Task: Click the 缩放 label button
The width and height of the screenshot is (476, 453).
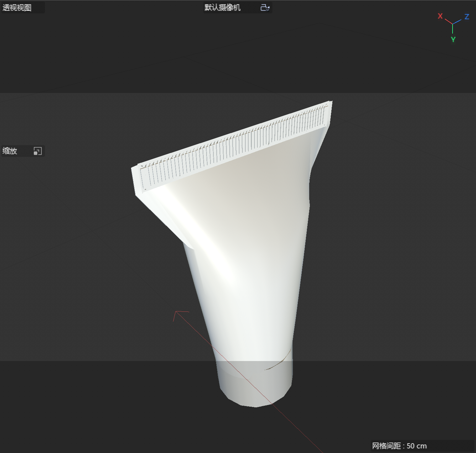Action: [x=10, y=151]
